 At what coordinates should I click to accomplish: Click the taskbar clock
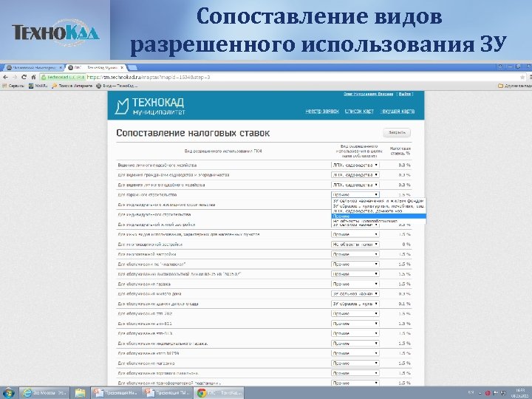coord(519,393)
